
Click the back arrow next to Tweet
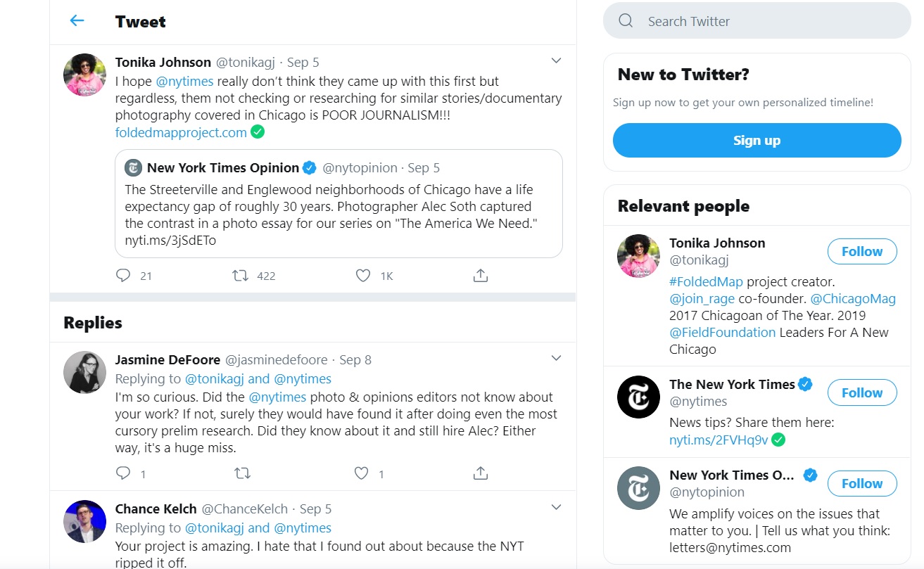click(x=77, y=21)
